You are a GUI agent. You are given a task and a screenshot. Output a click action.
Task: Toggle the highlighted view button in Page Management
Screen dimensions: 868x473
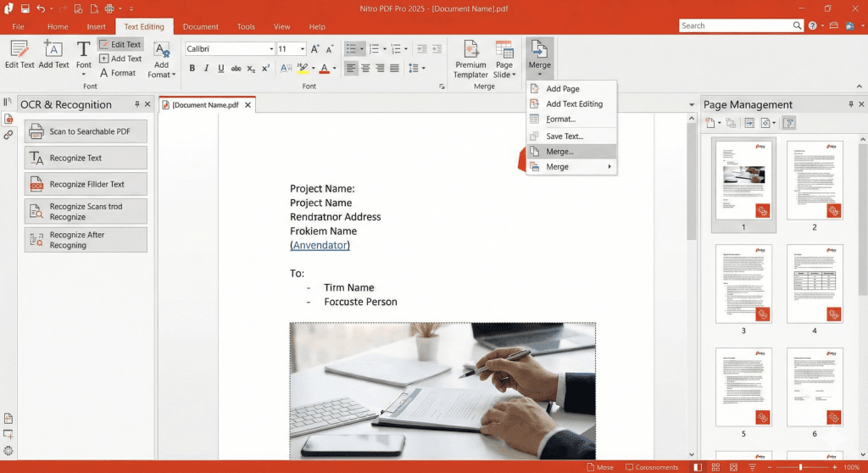789,123
